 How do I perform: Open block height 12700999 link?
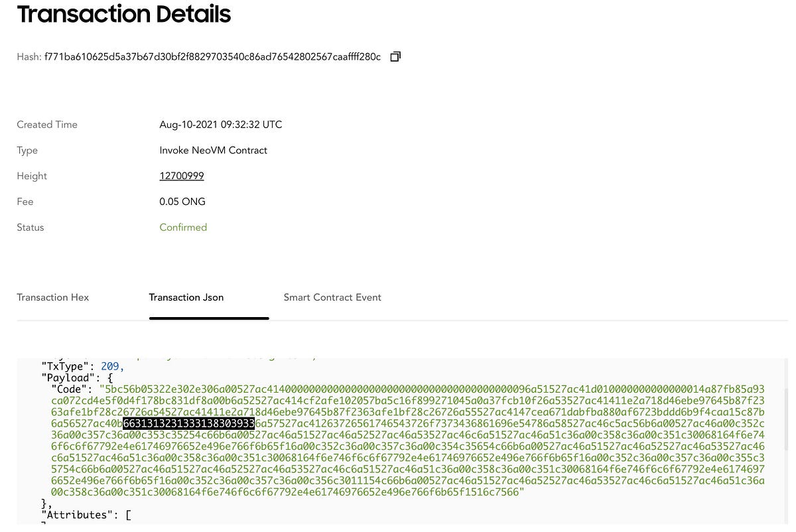pyautogui.click(x=181, y=176)
